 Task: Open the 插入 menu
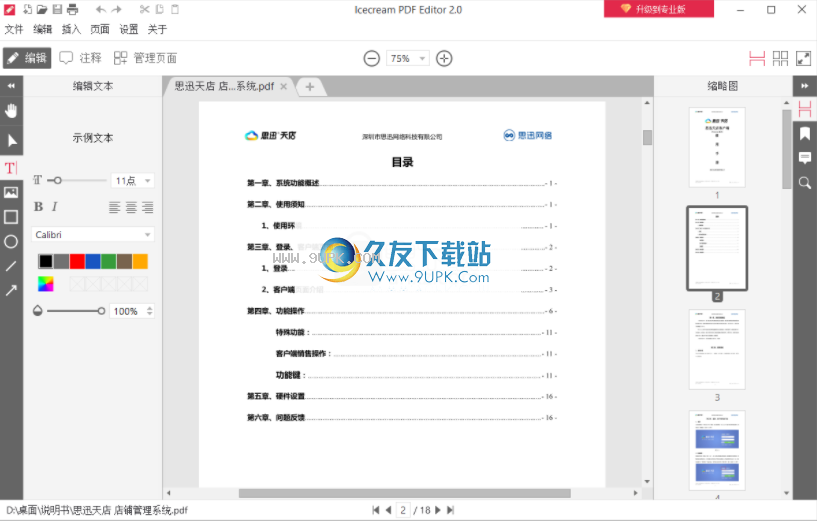pos(71,29)
